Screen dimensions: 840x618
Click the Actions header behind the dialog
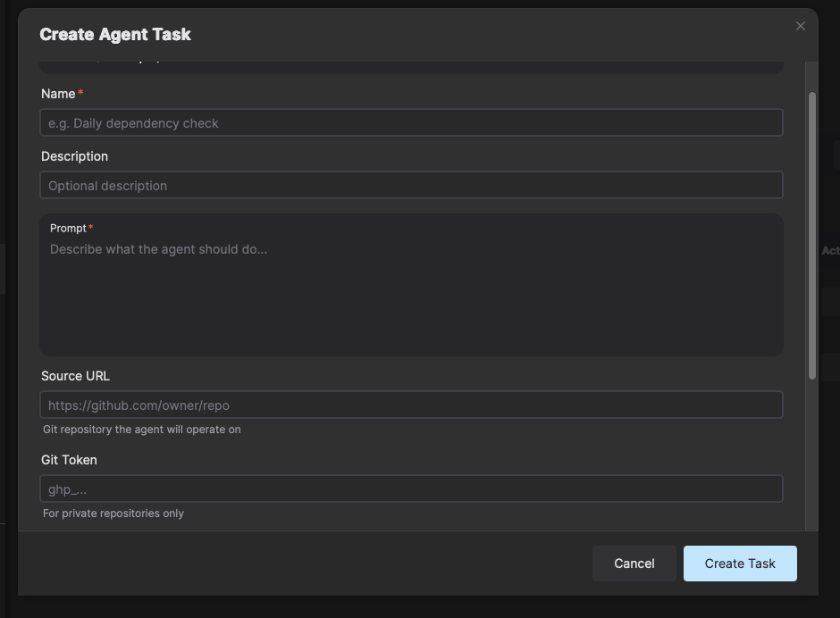[831, 251]
